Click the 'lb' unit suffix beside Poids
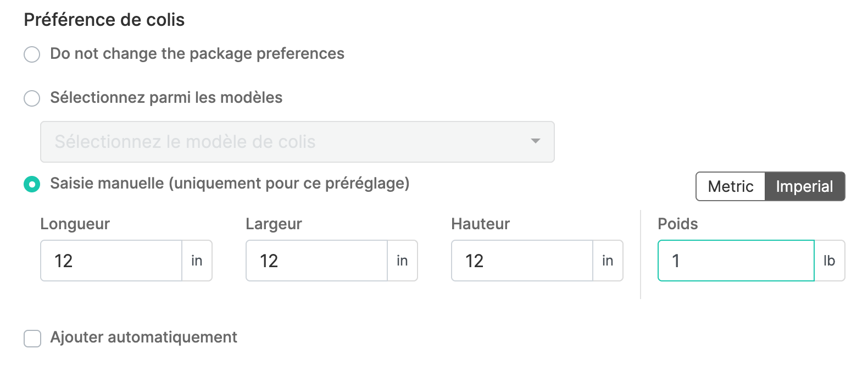Screen dimensions: 868x376 (829, 261)
